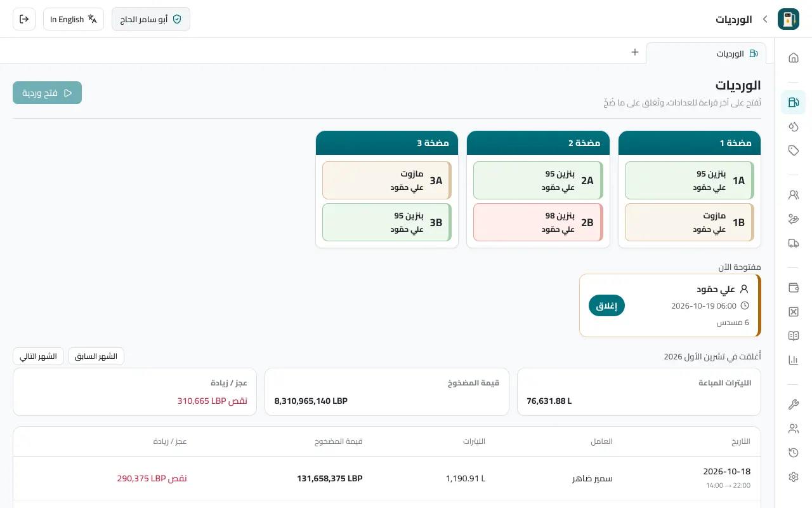Open أبو سامر الحاج user profile button
The width and height of the screenshot is (812, 508).
coord(151,19)
